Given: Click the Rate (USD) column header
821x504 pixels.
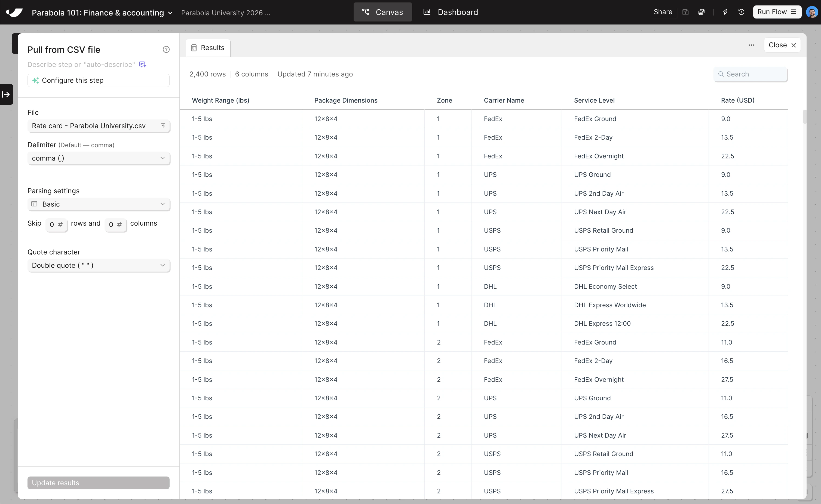Looking at the screenshot, I should pyautogui.click(x=738, y=100).
